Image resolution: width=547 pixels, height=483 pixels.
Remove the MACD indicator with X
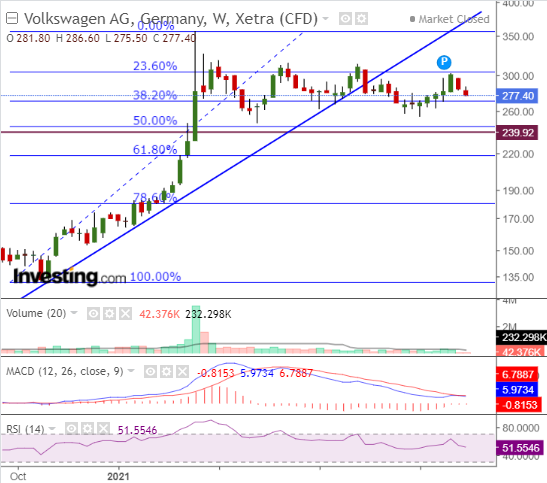pyautogui.click(x=182, y=372)
